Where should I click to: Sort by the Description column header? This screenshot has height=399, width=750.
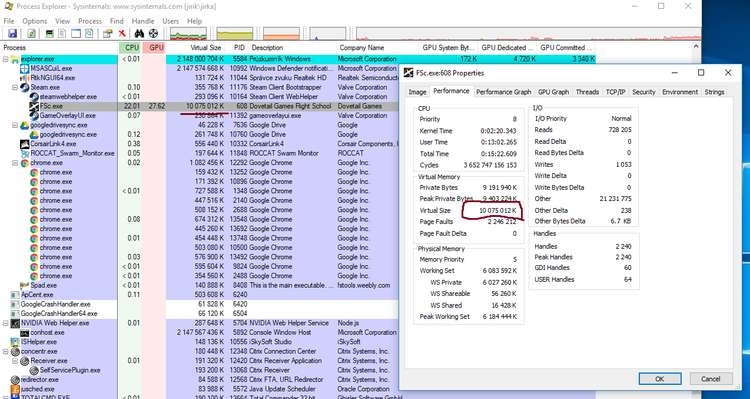(x=293, y=47)
